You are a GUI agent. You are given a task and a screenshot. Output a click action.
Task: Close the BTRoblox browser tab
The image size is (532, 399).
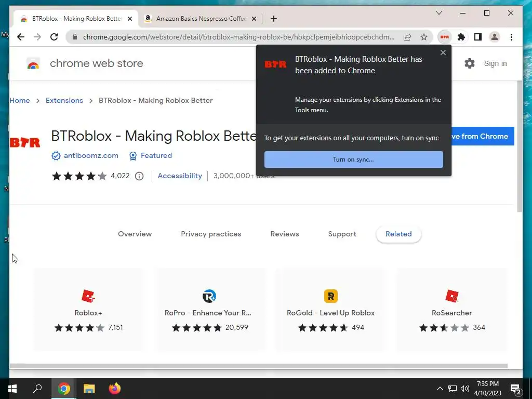(x=129, y=19)
